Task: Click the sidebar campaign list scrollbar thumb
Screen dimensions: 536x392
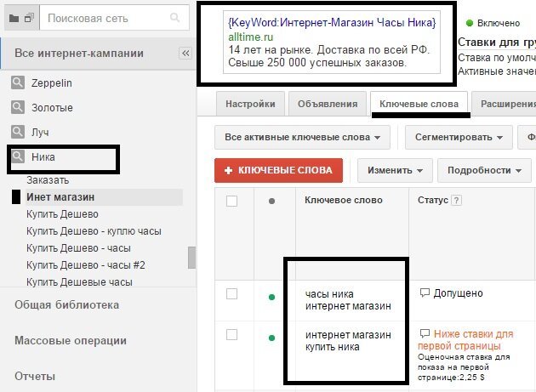Action: point(192,258)
